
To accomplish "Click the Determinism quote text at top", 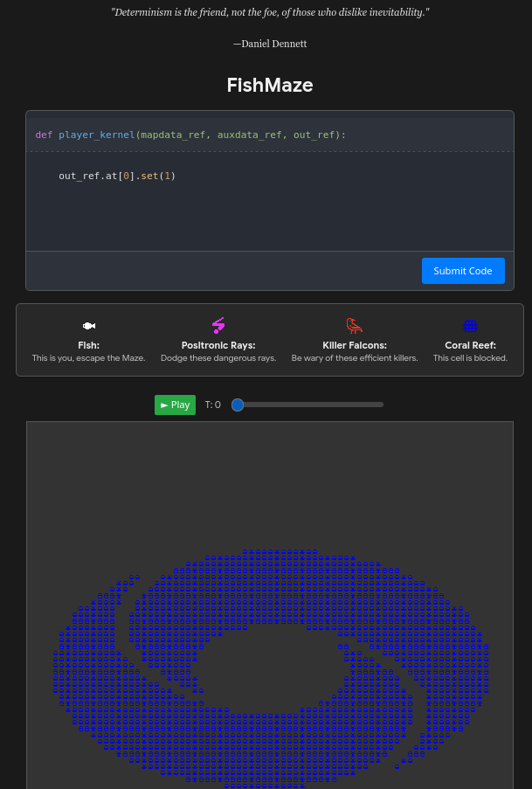I will (x=270, y=12).
